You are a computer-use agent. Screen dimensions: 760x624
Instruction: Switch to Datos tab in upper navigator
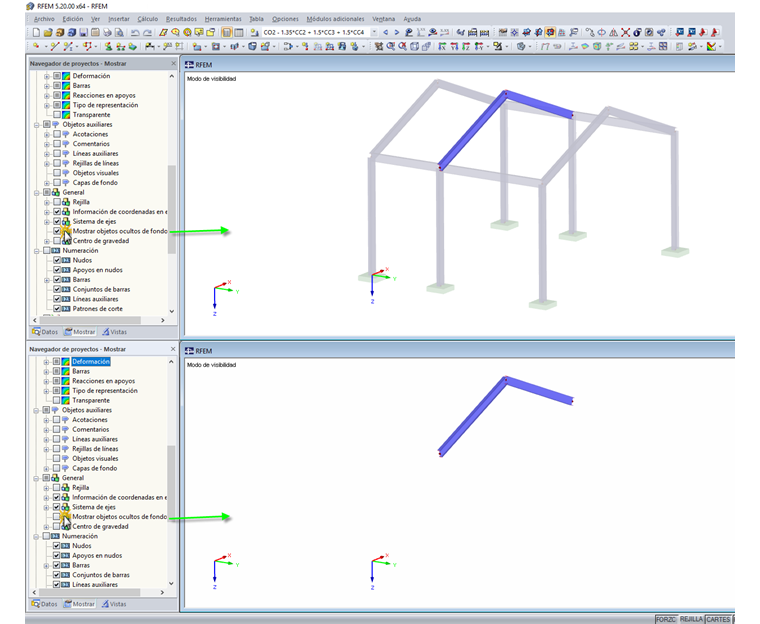(45, 332)
